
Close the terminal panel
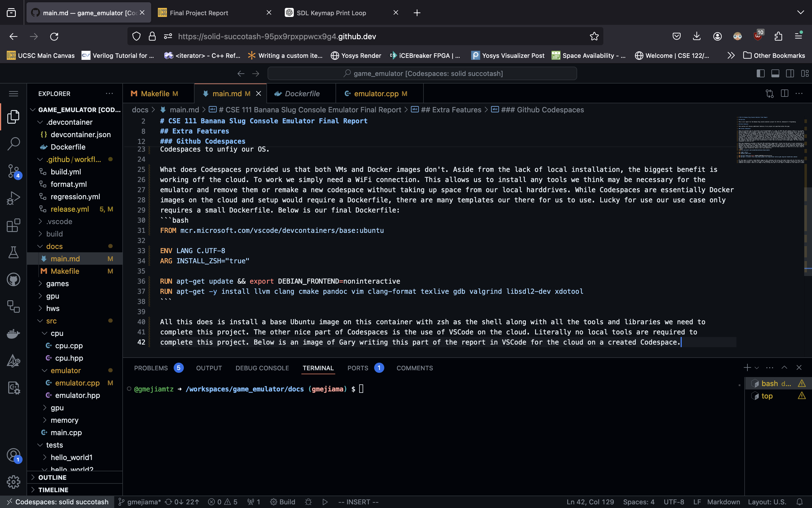click(799, 367)
